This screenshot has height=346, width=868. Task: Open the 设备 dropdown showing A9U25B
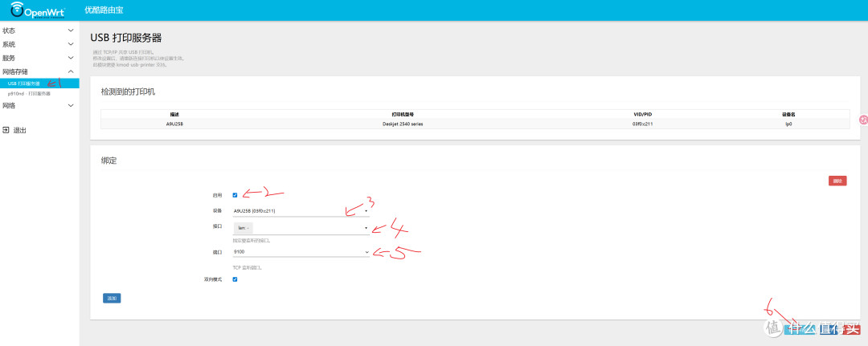tap(301, 210)
